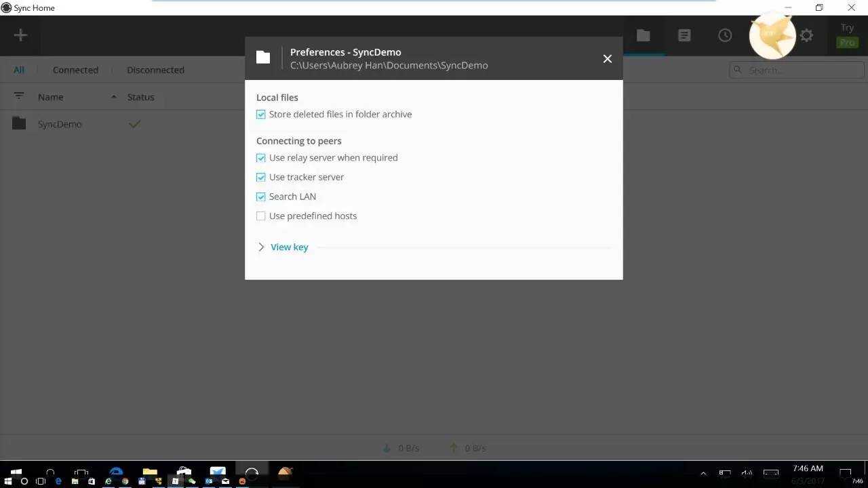Click the download speed arrow icon
This screenshot has width=868, height=488.
[387, 448]
